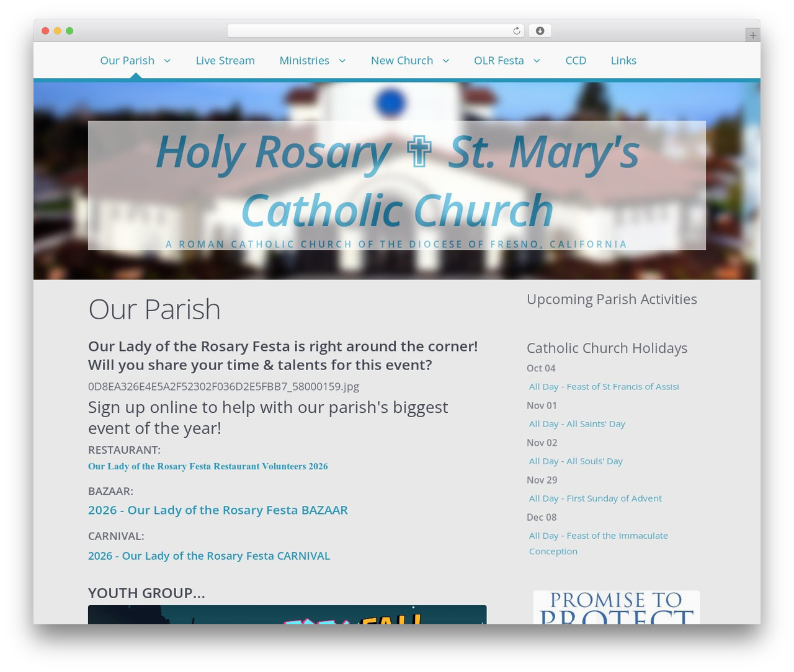
Task: Open the Our Parish menu item
Action: coord(127,61)
